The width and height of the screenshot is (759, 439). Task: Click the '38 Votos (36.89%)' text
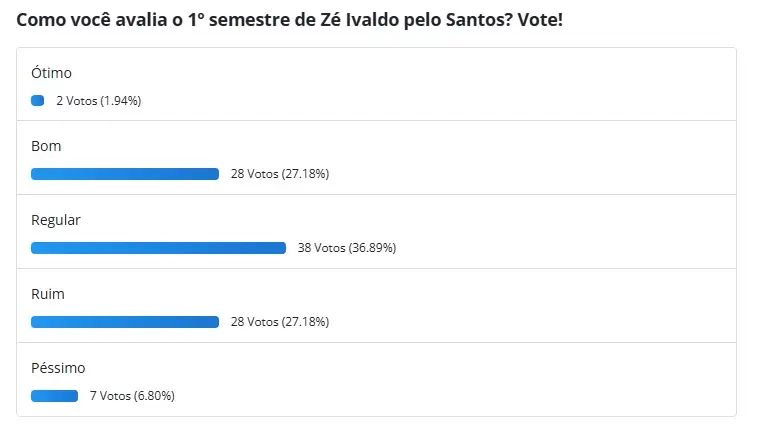coord(347,248)
